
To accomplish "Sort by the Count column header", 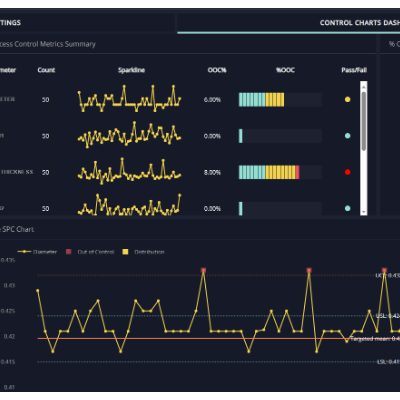I will click(x=46, y=70).
